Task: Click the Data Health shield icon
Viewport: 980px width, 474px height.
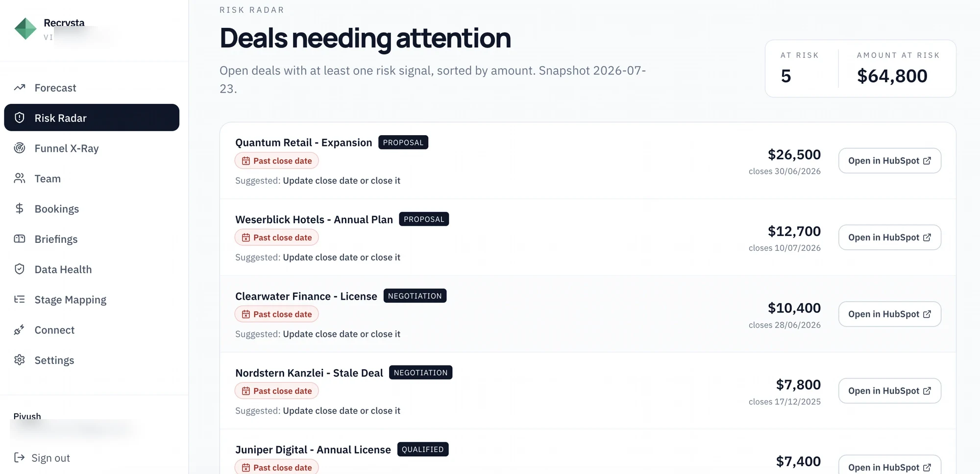Action: (x=20, y=269)
